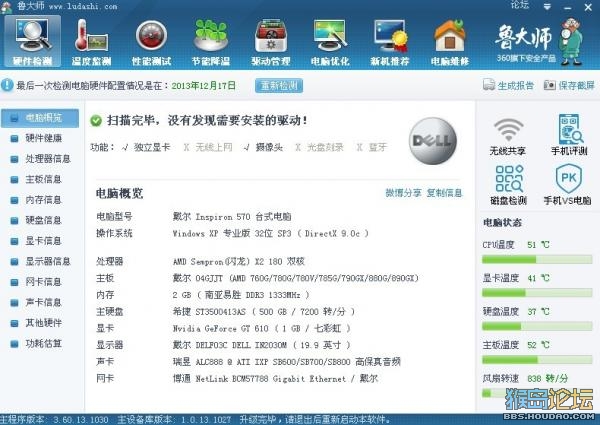This screenshot has height=425, width=600.
Task: Click the CPU温度 progress bar
Action: 537,260
